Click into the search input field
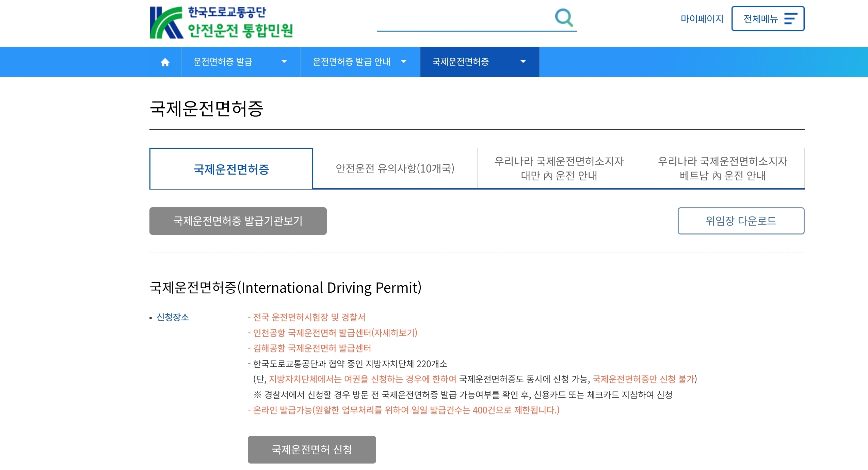Viewport: 868px width, 470px height. tap(463, 20)
